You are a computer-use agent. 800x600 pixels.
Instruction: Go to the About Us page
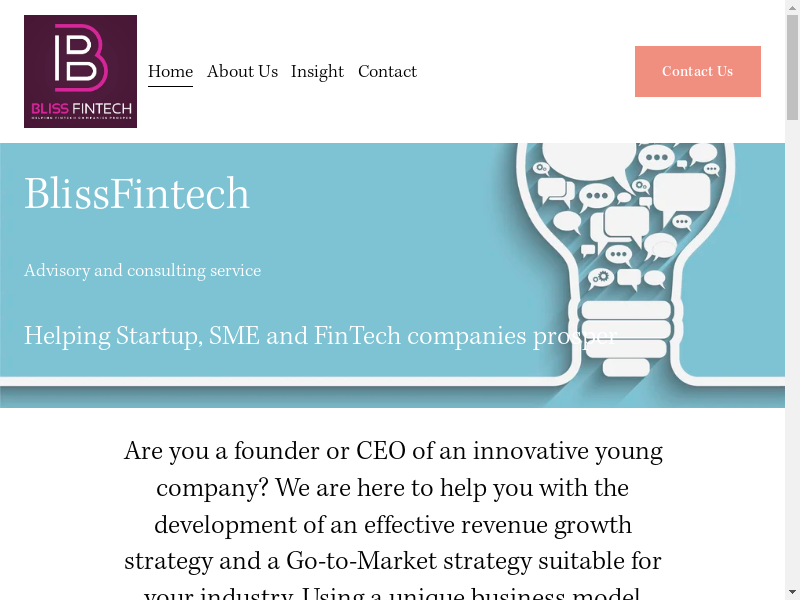242,72
